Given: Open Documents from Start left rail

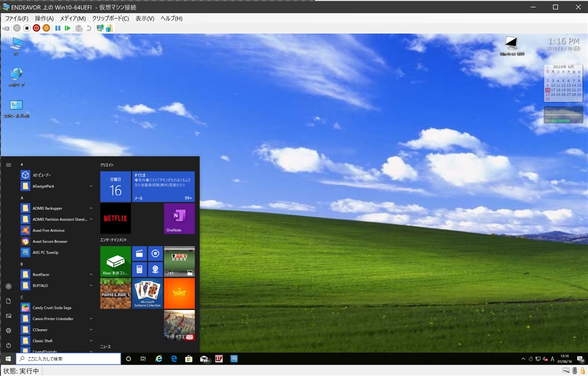Looking at the screenshot, I should pos(9,301).
